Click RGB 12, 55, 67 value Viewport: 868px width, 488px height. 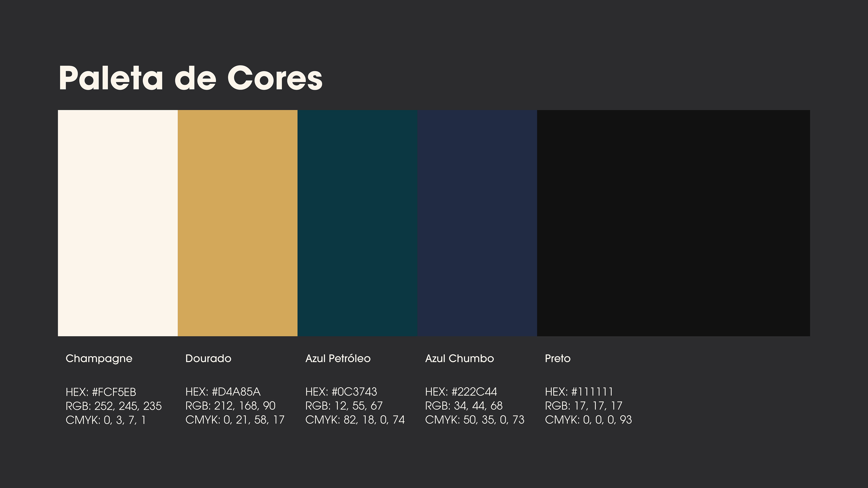click(344, 406)
